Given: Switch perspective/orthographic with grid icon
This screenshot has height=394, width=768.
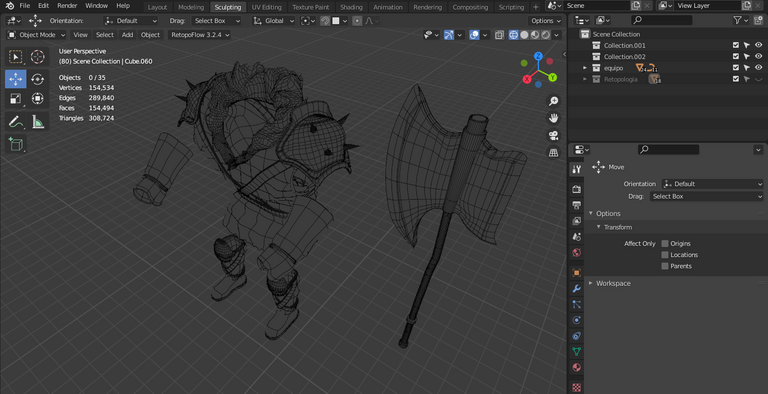Looking at the screenshot, I should click(553, 153).
